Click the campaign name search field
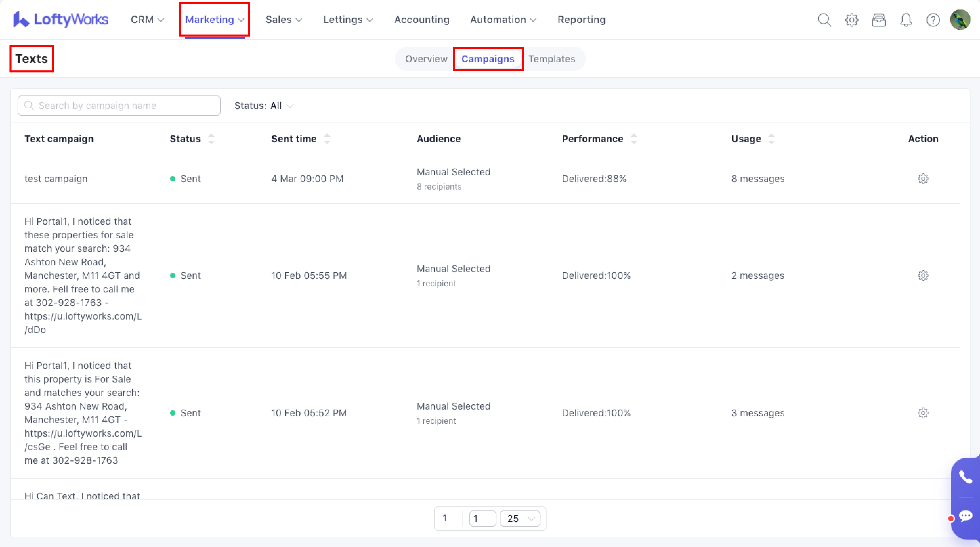This screenshot has height=547, width=980. point(119,106)
